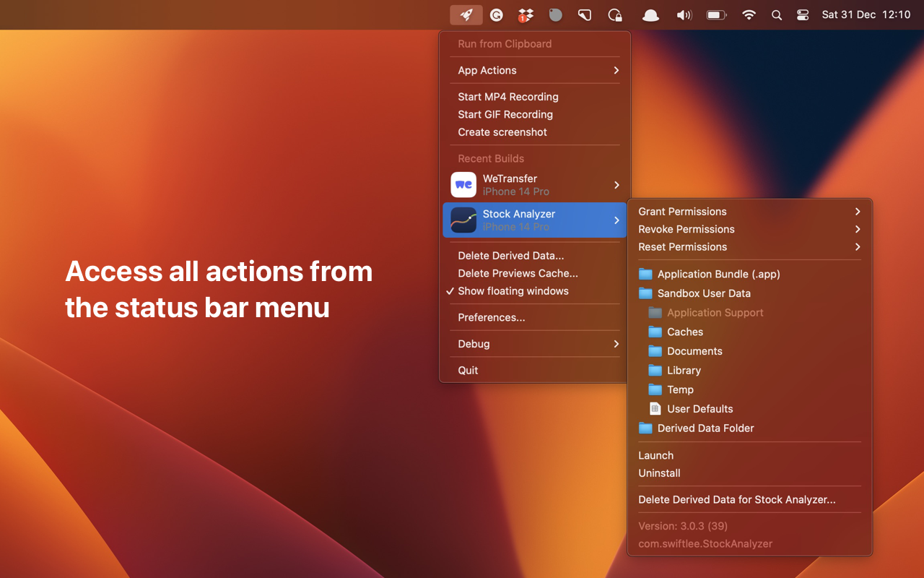Toggle Show floating windows option

(x=513, y=291)
